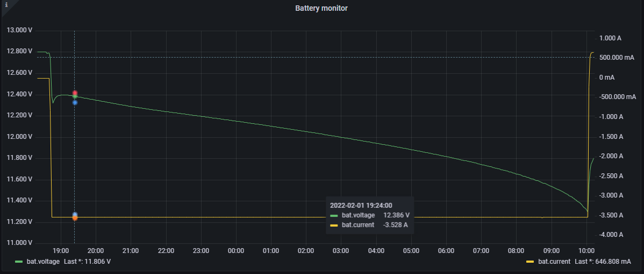This screenshot has width=644, height=274.
Task: Open the panel info icon in corner
Action: (x=6, y=5)
